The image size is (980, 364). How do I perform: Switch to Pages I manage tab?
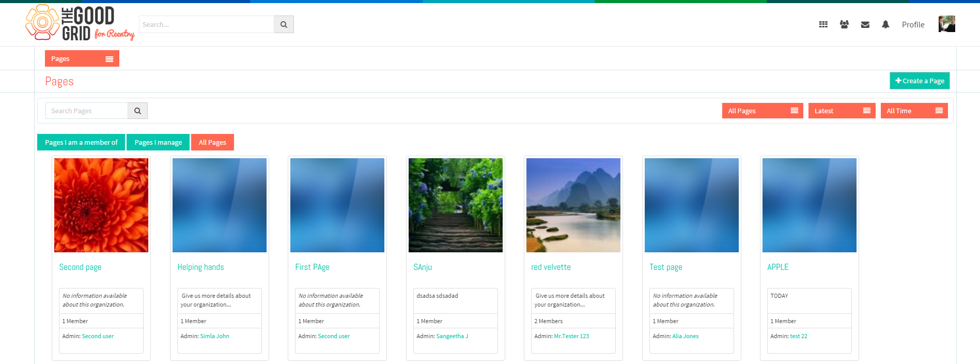(x=158, y=142)
